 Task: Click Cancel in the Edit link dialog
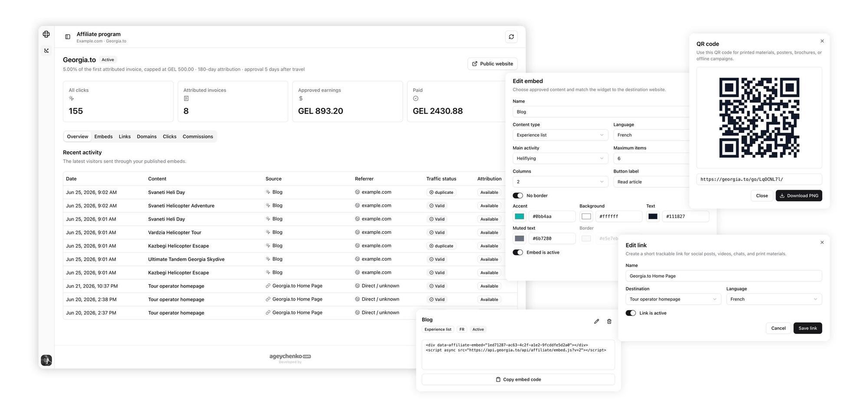pyautogui.click(x=778, y=328)
